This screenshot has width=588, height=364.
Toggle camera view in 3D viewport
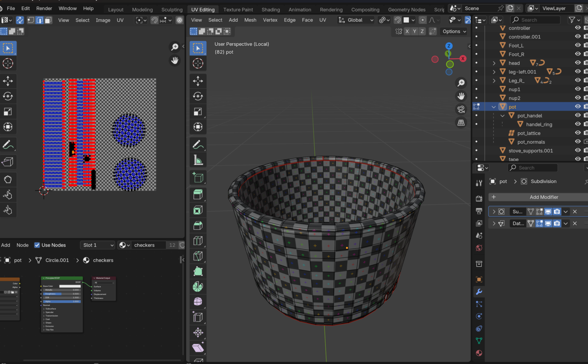[x=461, y=109]
